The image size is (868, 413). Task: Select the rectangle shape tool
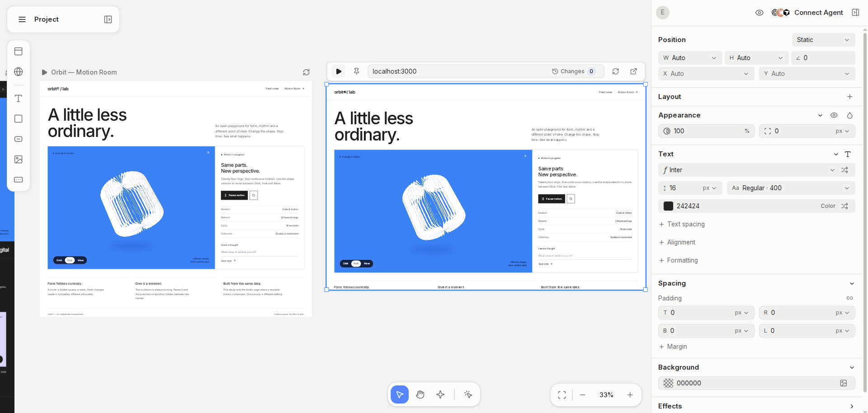(x=19, y=119)
